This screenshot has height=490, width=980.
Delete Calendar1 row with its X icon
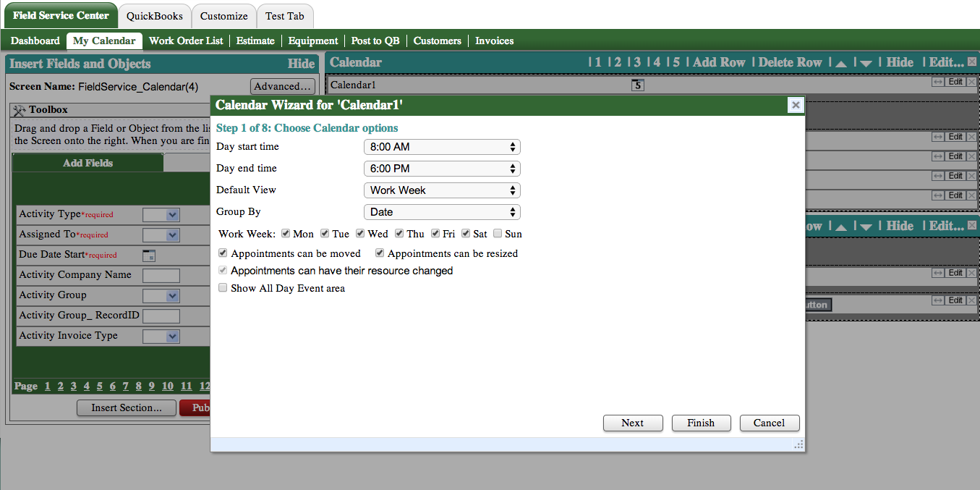tap(971, 82)
